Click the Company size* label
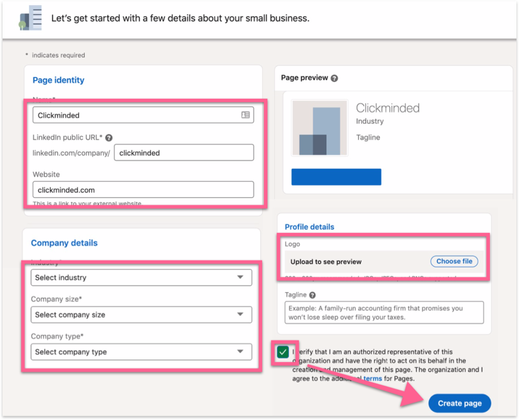 57,299
